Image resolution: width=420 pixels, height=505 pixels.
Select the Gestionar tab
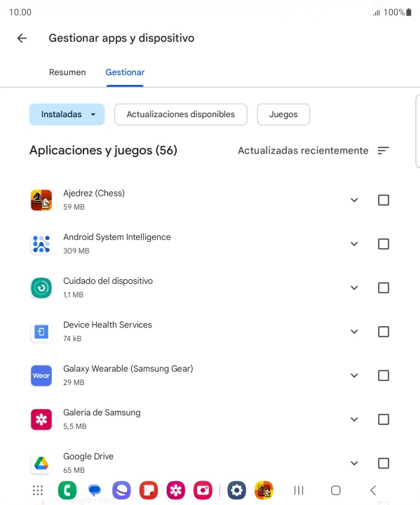click(125, 72)
